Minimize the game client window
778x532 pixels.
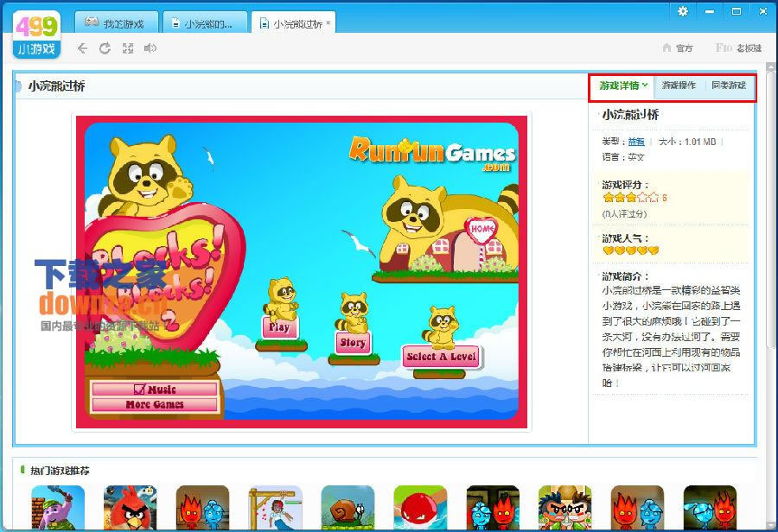(x=710, y=11)
